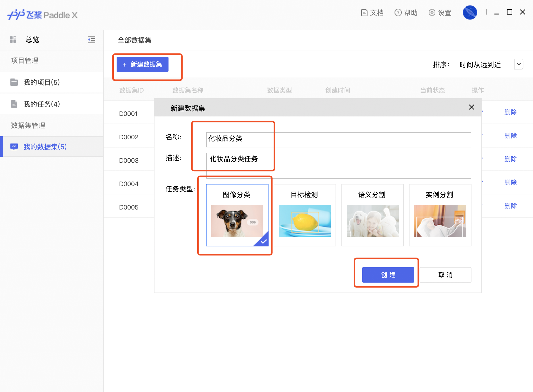
Task: Open the 设置 settings gear
Action: point(432,13)
